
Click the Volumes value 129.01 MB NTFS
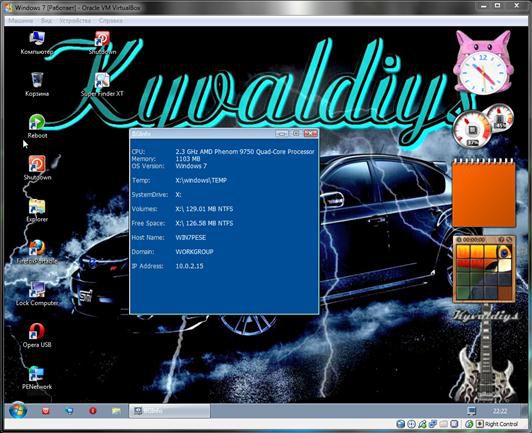[x=204, y=209]
